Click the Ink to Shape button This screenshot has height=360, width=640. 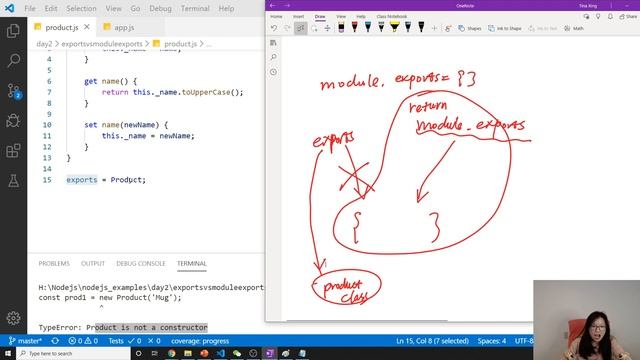(505, 28)
